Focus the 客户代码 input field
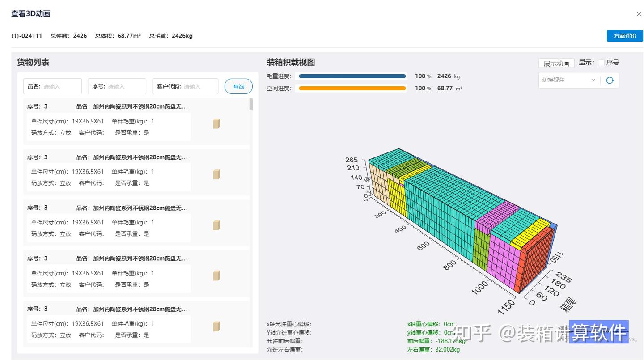 pos(185,86)
